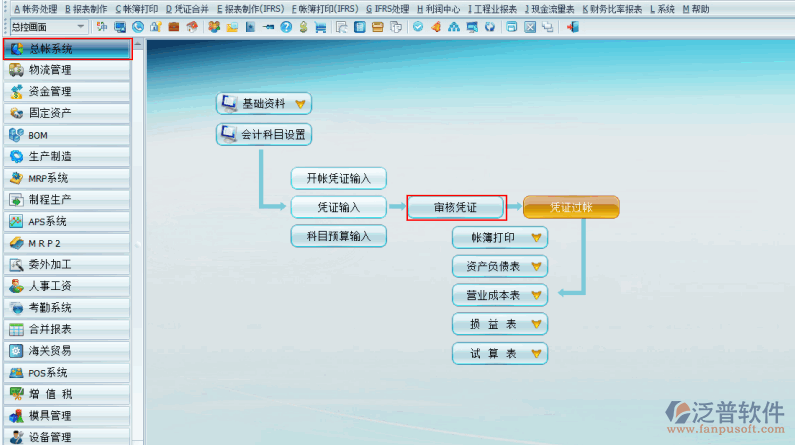
Task: Open the H利润中心 menu
Action: (439, 8)
